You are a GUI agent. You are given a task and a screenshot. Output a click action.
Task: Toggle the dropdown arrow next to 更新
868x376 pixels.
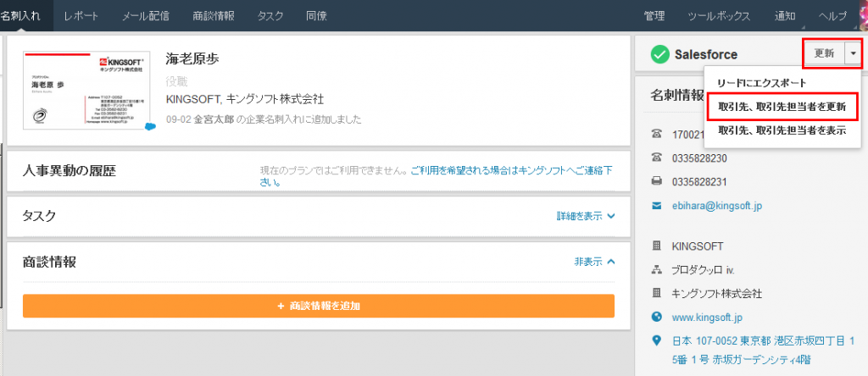(853, 53)
